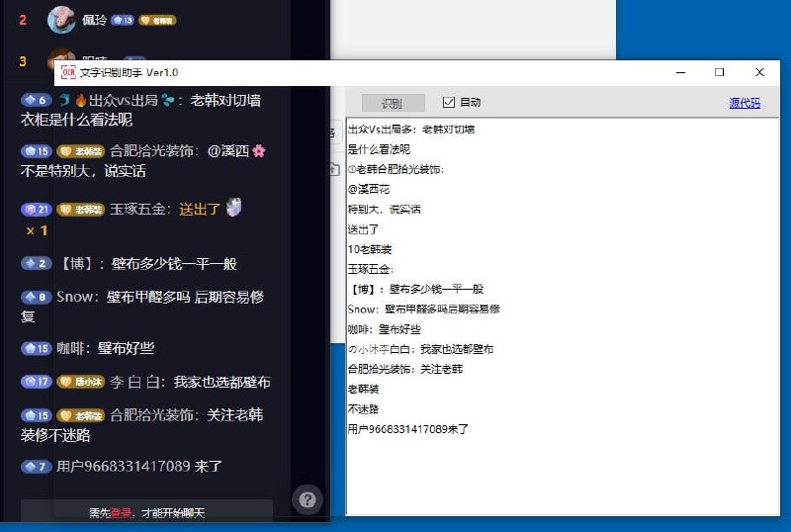Click level 8 badge before Snow

point(36,297)
